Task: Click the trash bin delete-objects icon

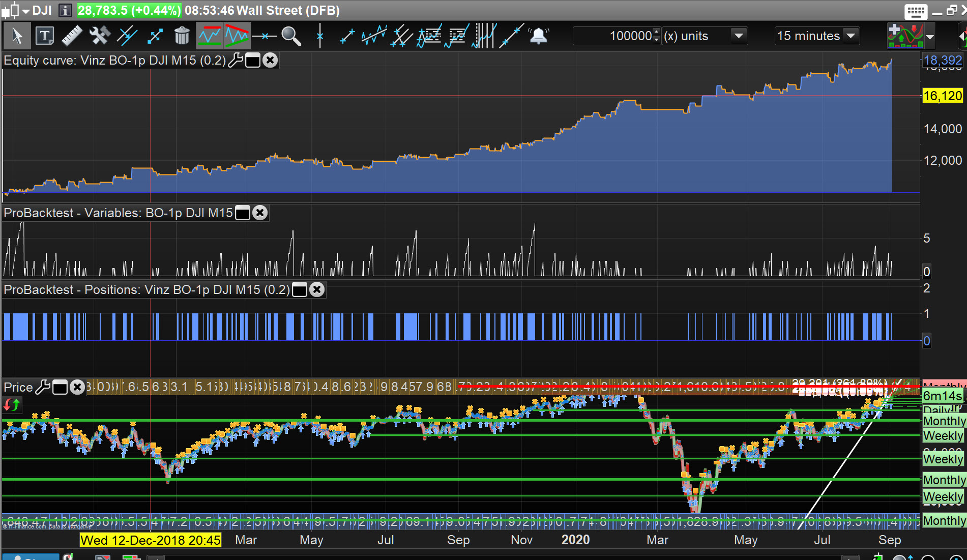Action: tap(182, 36)
